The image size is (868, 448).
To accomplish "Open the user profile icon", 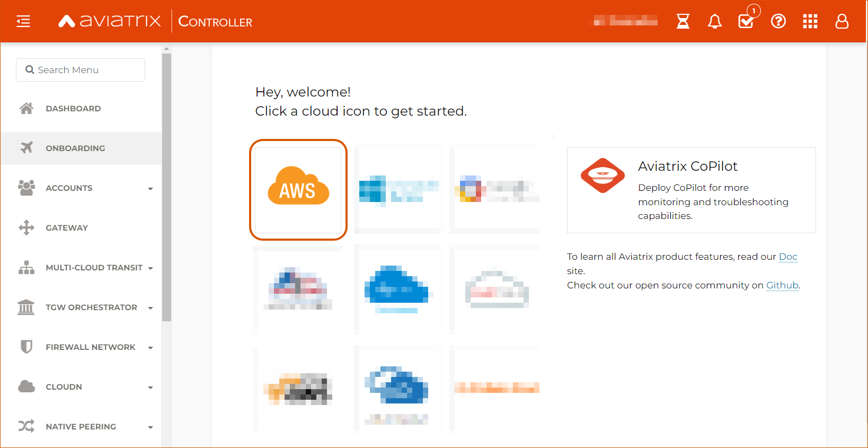I will coord(842,21).
